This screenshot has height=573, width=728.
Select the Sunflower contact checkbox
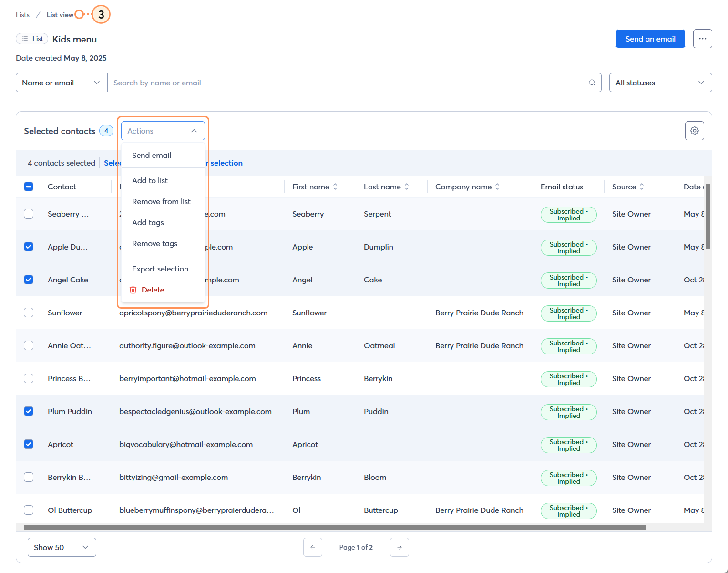(x=29, y=313)
